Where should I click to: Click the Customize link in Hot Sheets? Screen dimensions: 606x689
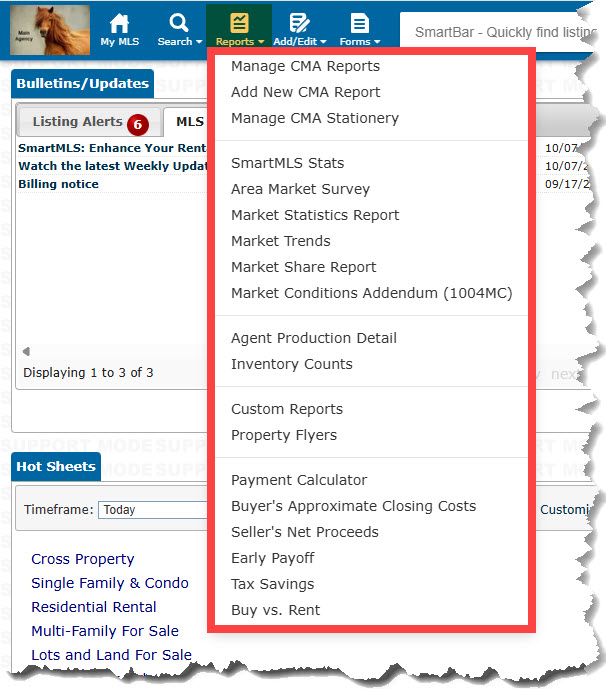point(566,510)
